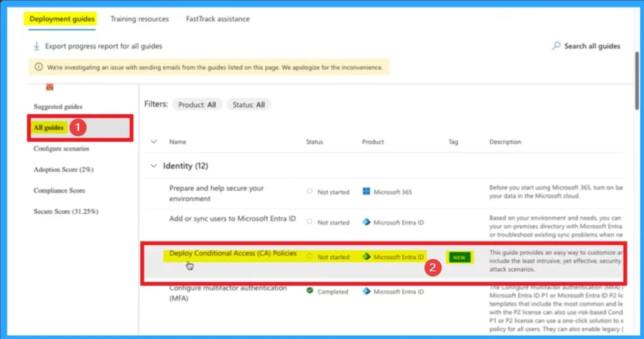Click the green Completed checkmark for MFA guide
644x339 pixels.
(x=309, y=291)
